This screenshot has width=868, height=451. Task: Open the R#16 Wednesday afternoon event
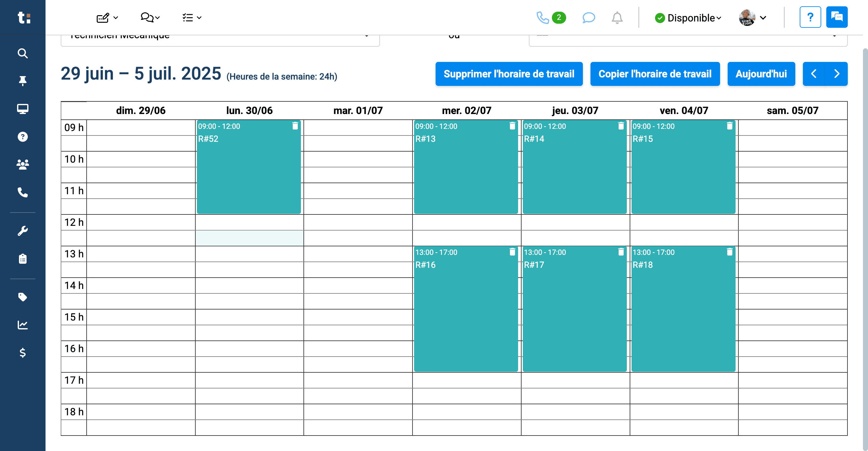[x=466, y=309]
